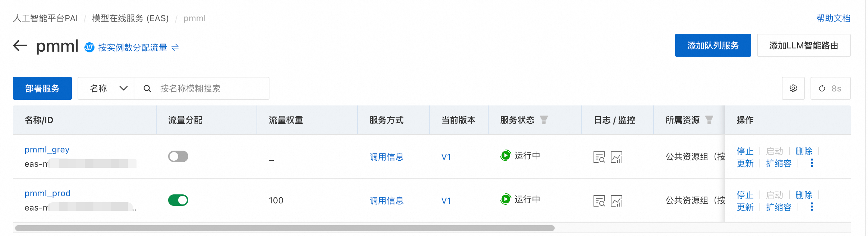
Task: Go to 模型在线服务 (EAS) breadcrumb
Action: [x=130, y=18]
